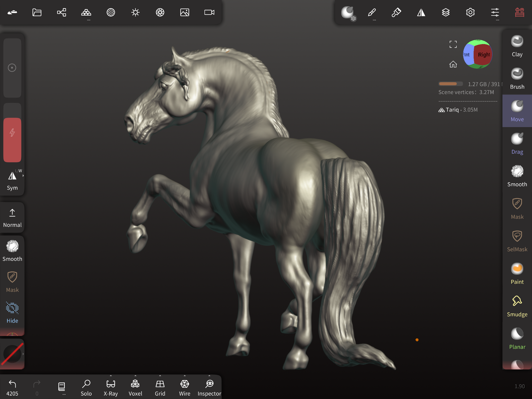Open the Files folder menu

click(37, 12)
